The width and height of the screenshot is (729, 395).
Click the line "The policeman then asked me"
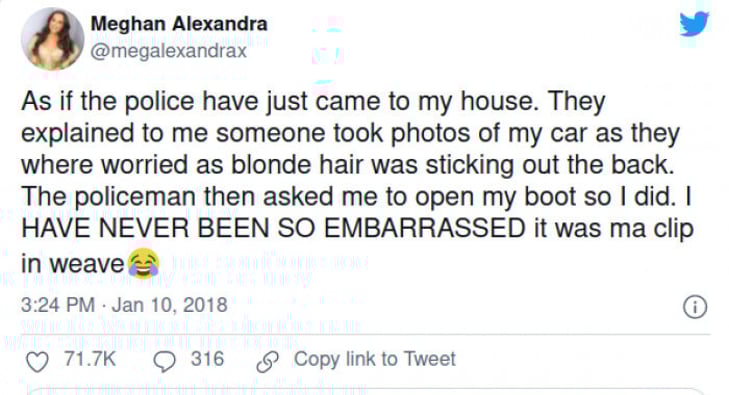[x=357, y=197]
